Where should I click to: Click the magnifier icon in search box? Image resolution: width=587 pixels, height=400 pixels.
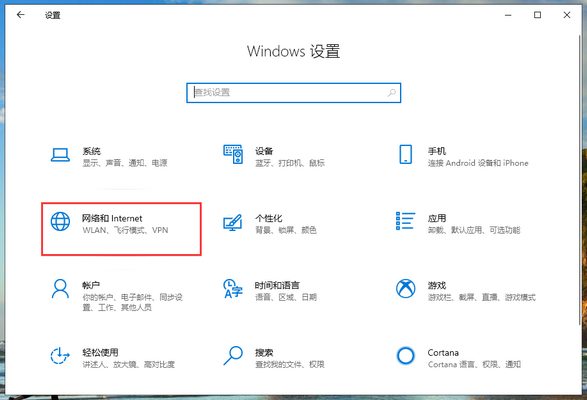coord(392,93)
